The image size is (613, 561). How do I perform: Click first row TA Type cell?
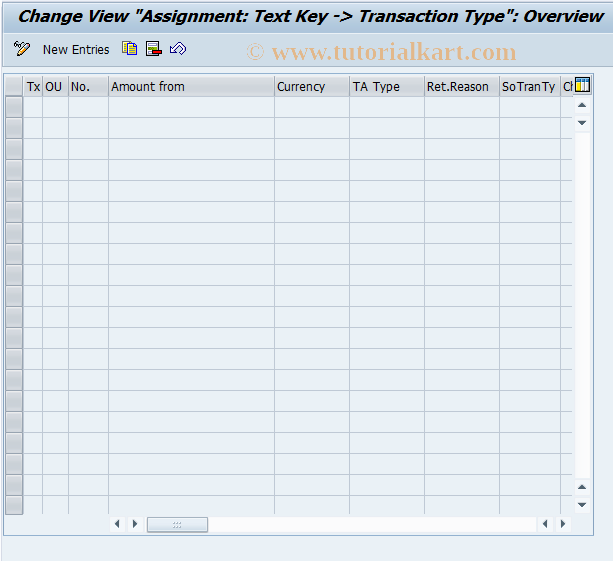(x=387, y=107)
